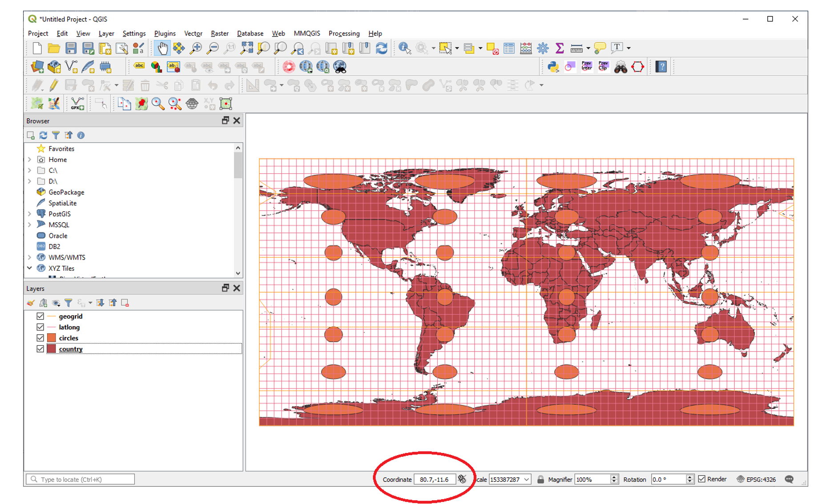Viewport: 822px width, 504px height.
Task: Toggle visibility of the geogrid layer
Action: pos(40,316)
